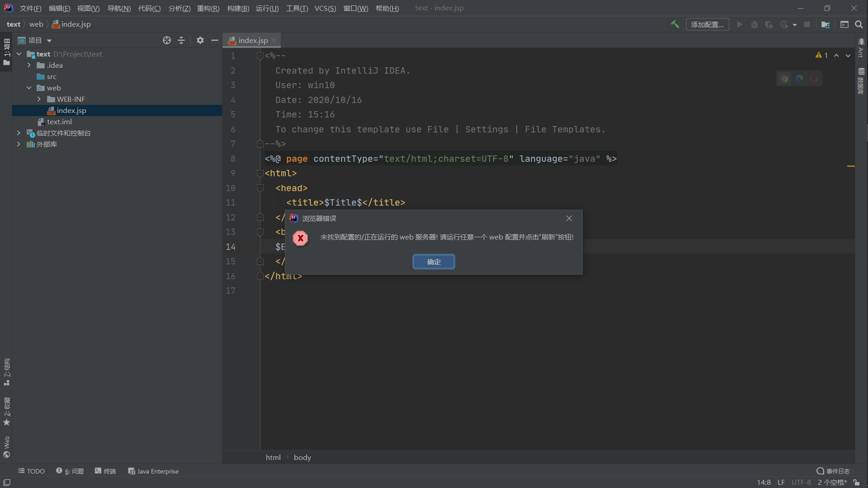
Task: Select text.iml in project tree
Action: point(59,122)
